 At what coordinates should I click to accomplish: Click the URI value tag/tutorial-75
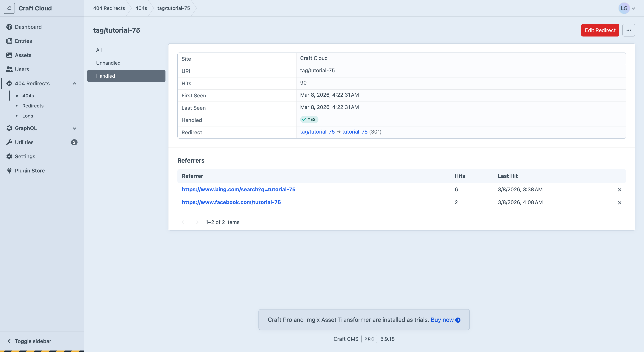point(317,70)
